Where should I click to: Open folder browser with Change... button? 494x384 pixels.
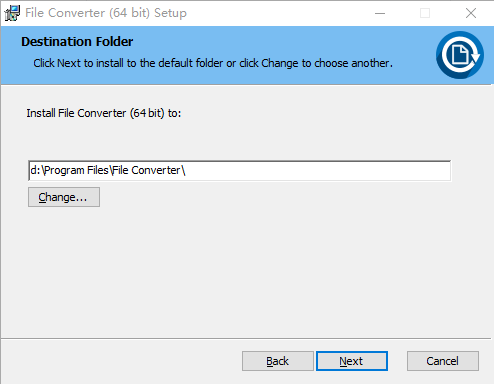(x=64, y=197)
